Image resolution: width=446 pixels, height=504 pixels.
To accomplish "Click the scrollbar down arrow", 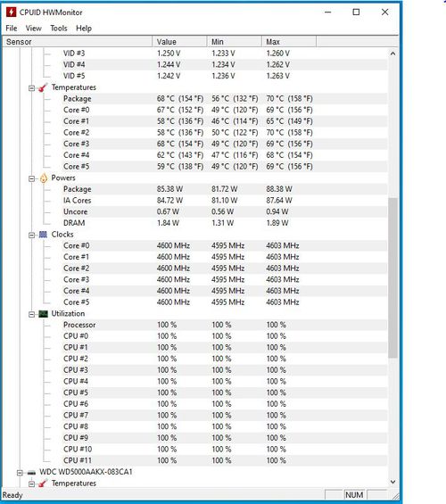I will [392, 482].
